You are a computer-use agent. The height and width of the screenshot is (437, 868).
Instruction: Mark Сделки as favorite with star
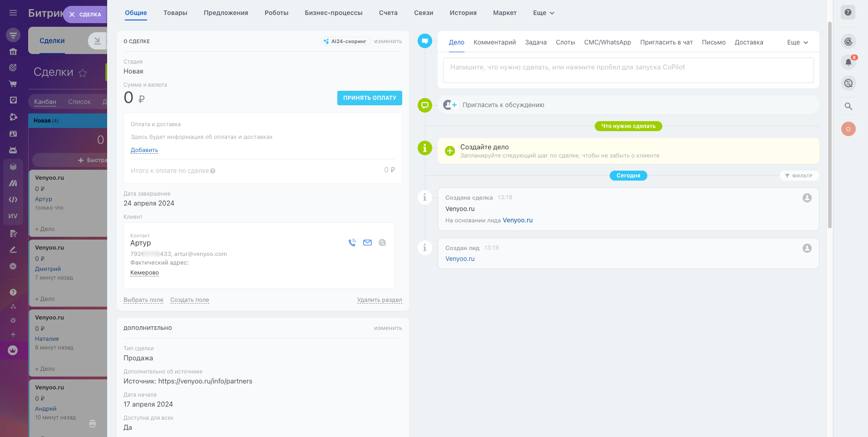tap(83, 73)
